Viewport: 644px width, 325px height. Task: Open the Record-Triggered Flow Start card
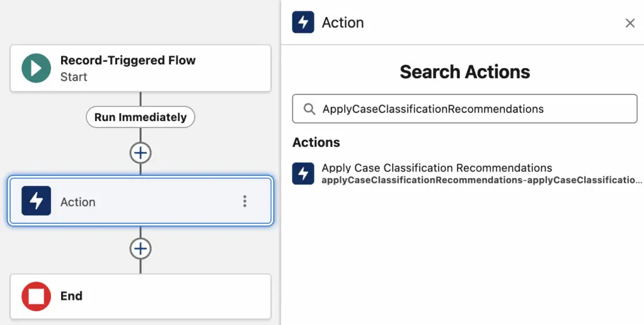140,68
